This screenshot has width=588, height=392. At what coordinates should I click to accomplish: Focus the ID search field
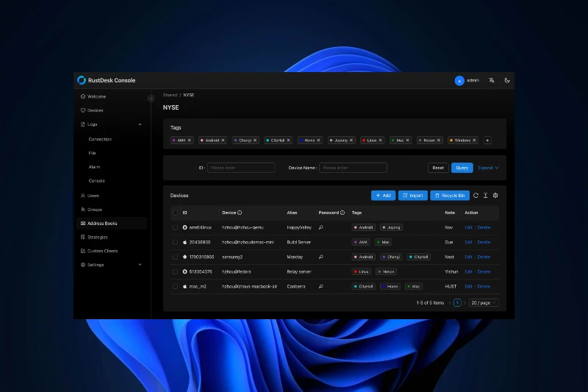[x=241, y=168]
